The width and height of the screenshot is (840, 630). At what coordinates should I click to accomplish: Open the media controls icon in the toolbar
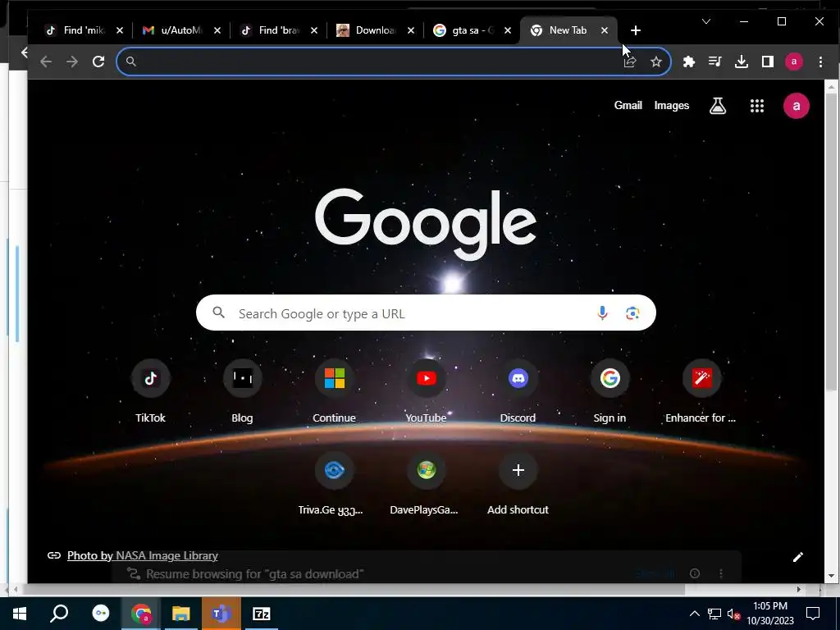click(x=715, y=62)
